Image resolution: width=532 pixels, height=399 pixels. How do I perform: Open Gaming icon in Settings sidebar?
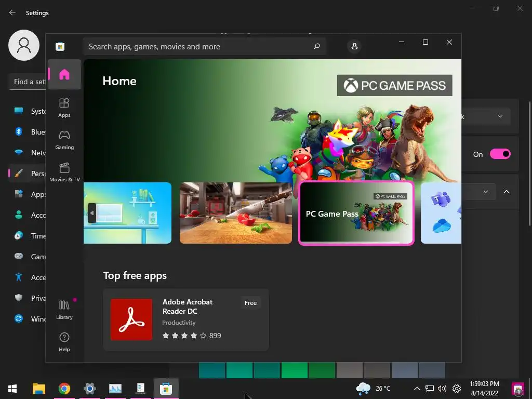pyautogui.click(x=19, y=256)
